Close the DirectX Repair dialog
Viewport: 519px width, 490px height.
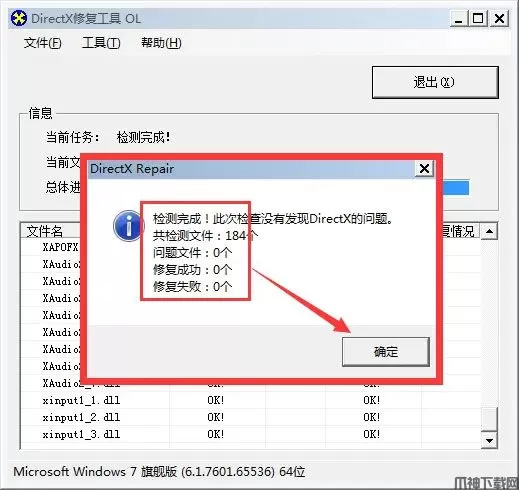pyautogui.click(x=424, y=169)
